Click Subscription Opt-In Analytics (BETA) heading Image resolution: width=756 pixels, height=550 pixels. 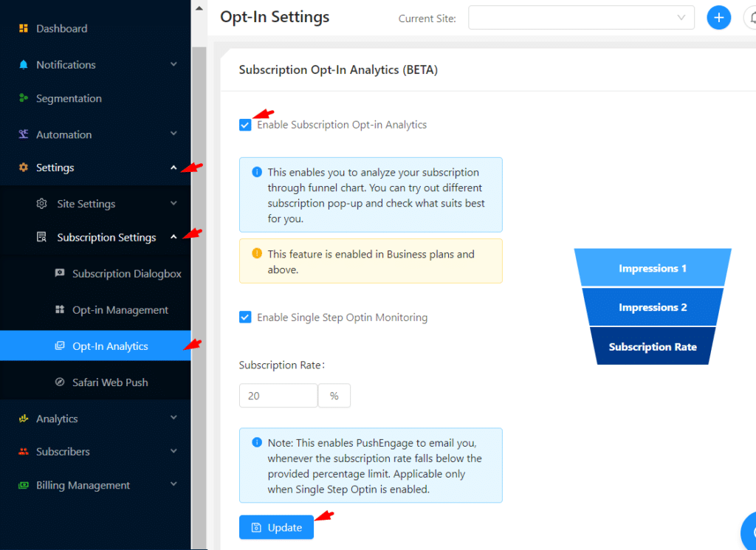(338, 70)
